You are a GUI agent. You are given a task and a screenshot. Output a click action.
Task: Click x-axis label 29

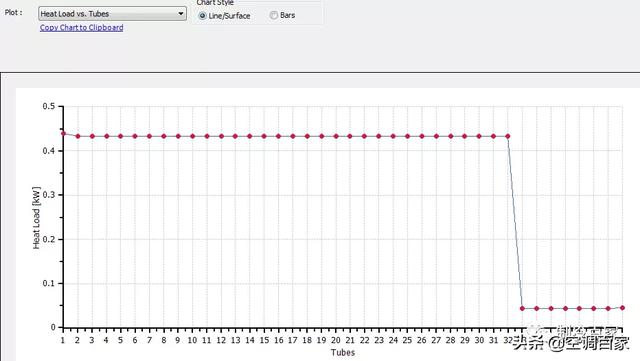pos(464,340)
